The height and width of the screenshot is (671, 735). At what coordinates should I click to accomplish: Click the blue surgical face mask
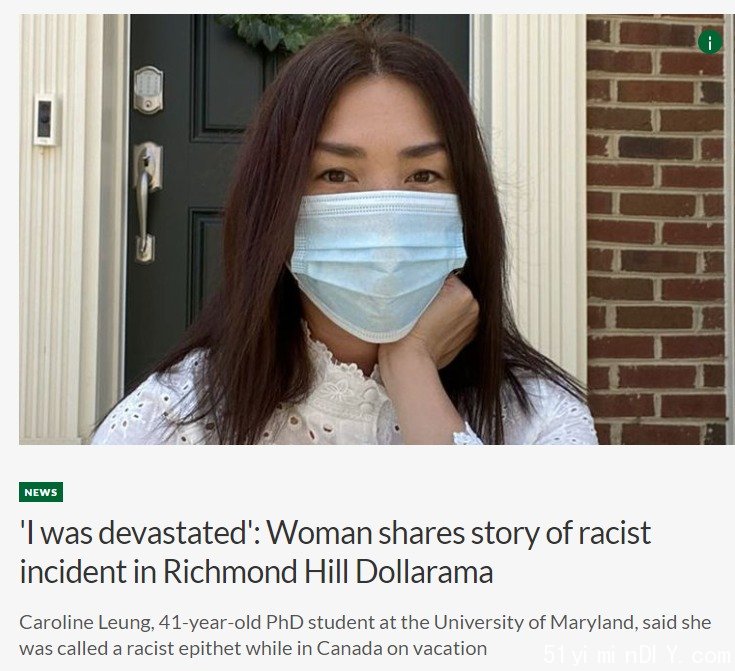[378, 264]
